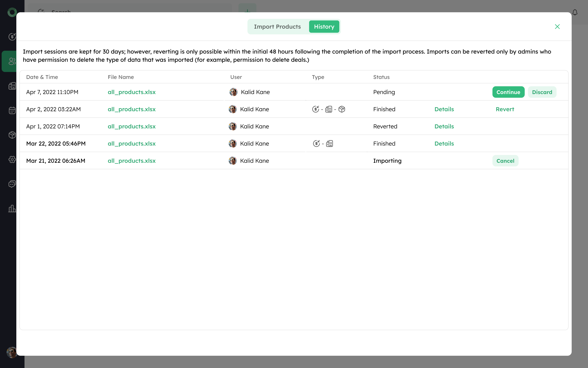This screenshot has height=368, width=588.
Task: Revert the Apr 2 finished import
Action: tap(505, 109)
